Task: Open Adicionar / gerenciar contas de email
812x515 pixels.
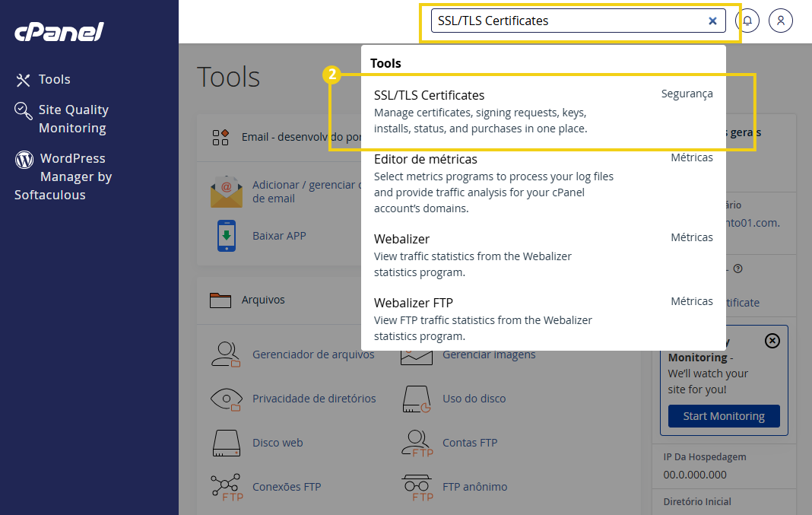Action: [x=306, y=192]
